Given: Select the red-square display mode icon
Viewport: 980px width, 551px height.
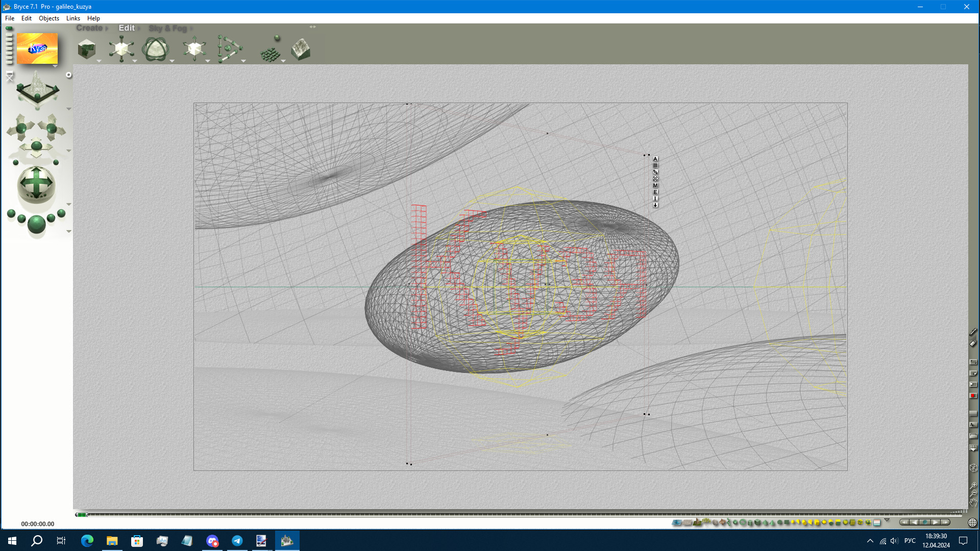Looking at the screenshot, I should 973,395.
